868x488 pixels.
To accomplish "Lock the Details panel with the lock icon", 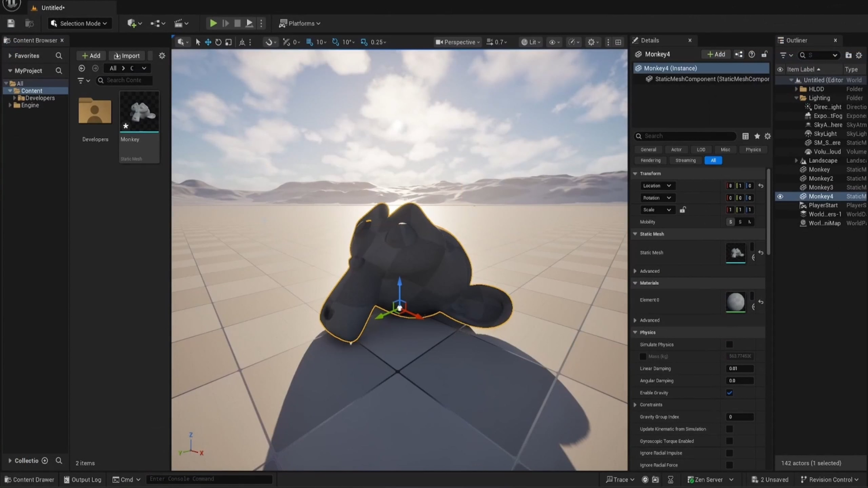I will (x=764, y=54).
